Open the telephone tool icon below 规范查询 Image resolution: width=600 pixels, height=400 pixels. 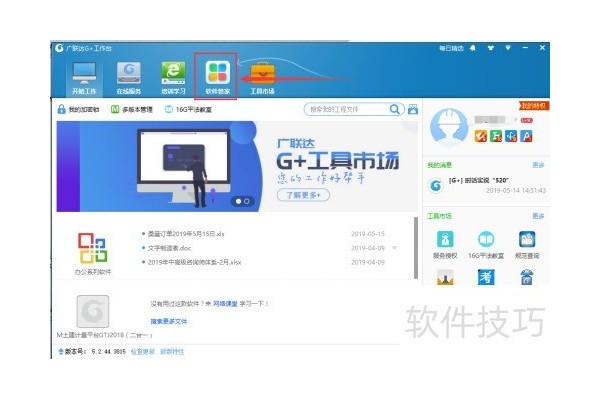(527, 277)
